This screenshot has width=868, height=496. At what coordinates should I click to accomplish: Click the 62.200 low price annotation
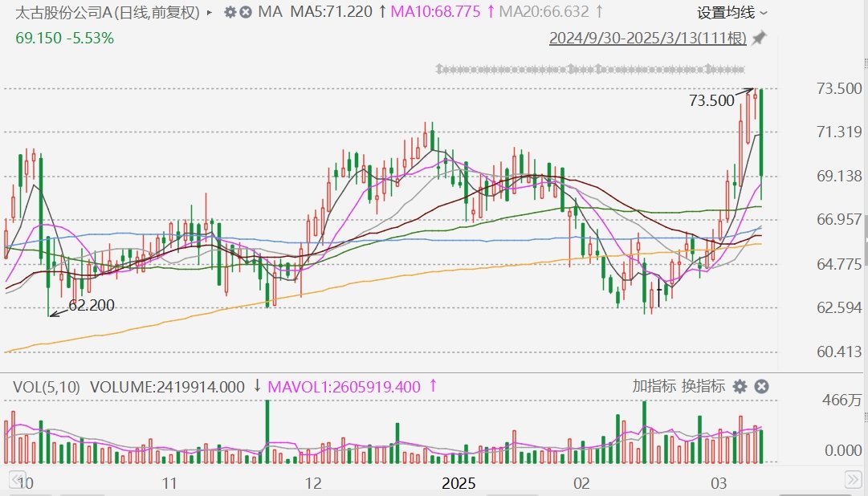click(92, 305)
